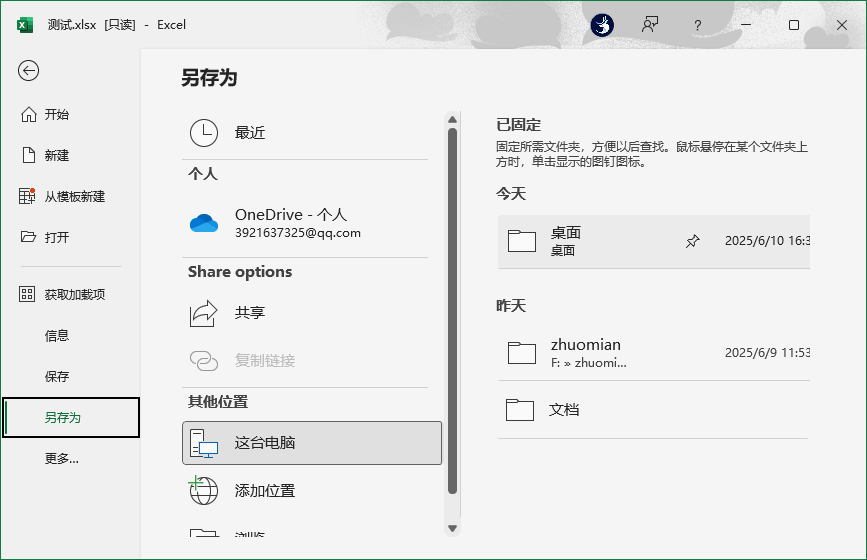Close the Excel window

click(842, 25)
